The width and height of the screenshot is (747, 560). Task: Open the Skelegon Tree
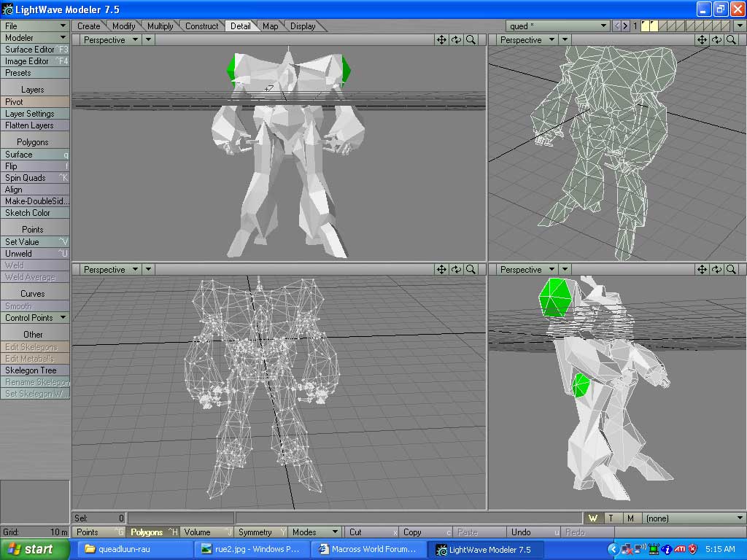(35, 370)
